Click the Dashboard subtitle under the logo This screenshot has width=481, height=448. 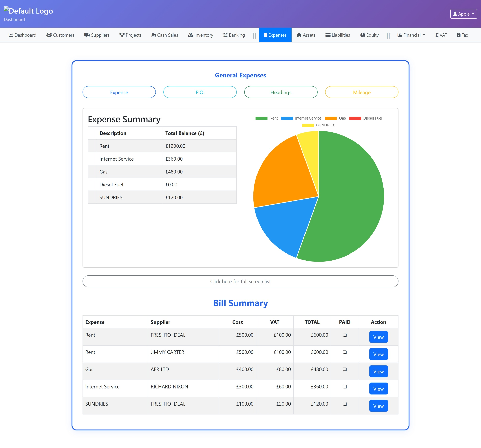point(14,19)
